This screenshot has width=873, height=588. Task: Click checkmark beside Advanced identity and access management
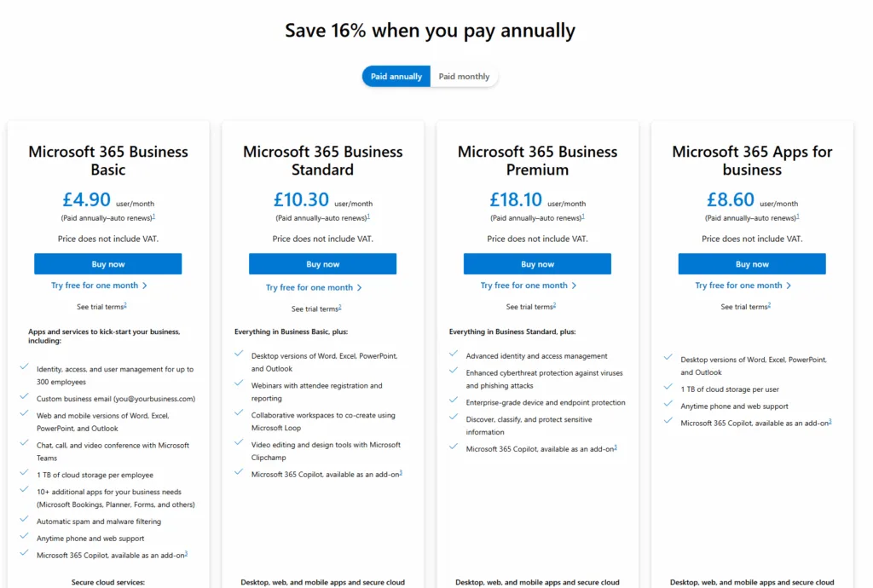pos(454,354)
